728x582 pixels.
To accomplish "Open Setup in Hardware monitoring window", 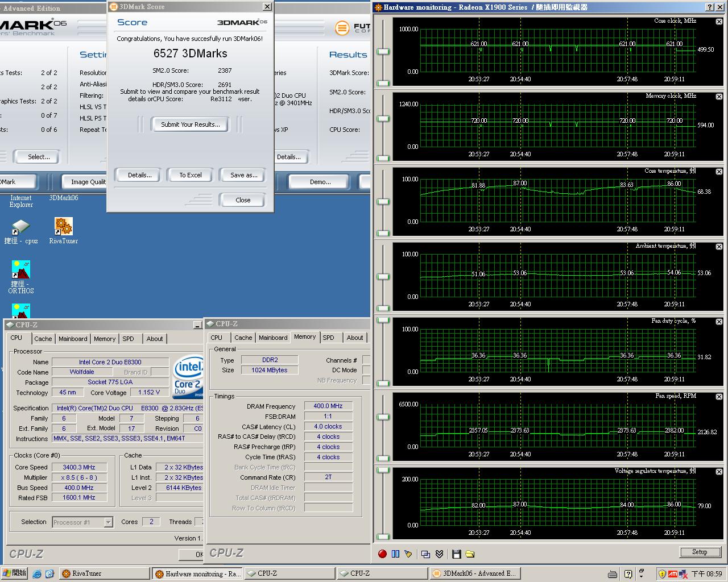I will point(700,552).
